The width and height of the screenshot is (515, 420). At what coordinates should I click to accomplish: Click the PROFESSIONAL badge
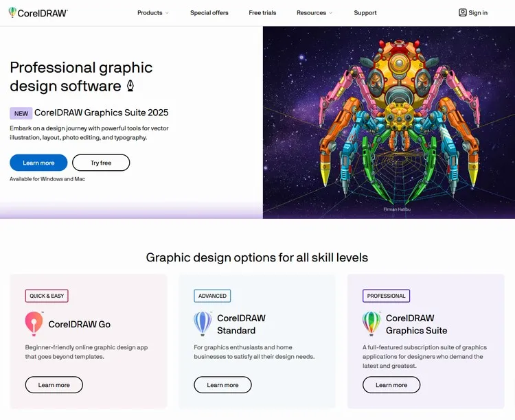pyautogui.click(x=386, y=296)
